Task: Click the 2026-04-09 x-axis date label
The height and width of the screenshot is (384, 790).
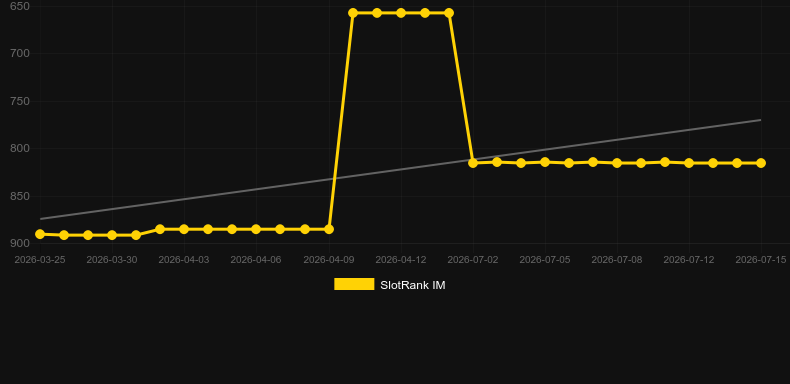Action: tap(329, 260)
